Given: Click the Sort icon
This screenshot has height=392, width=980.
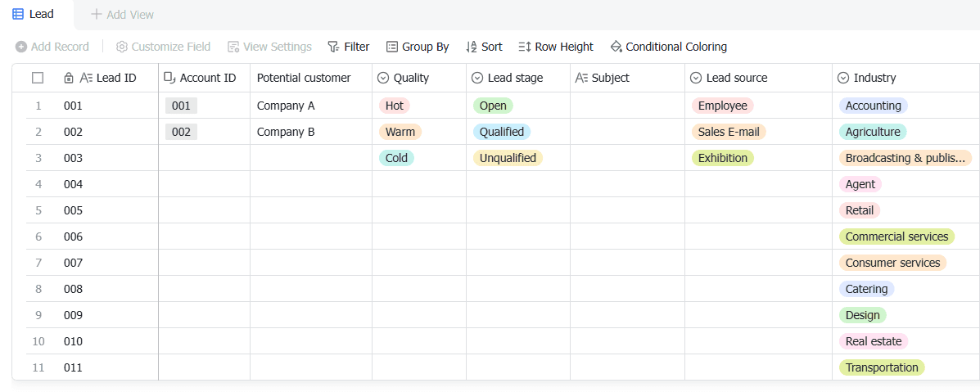Looking at the screenshot, I should (x=471, y=47).
